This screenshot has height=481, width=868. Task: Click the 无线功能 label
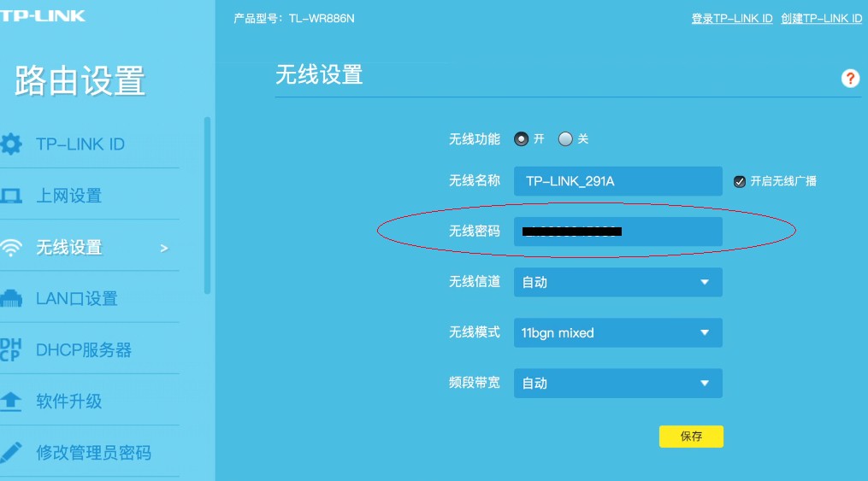pos(475,138)
